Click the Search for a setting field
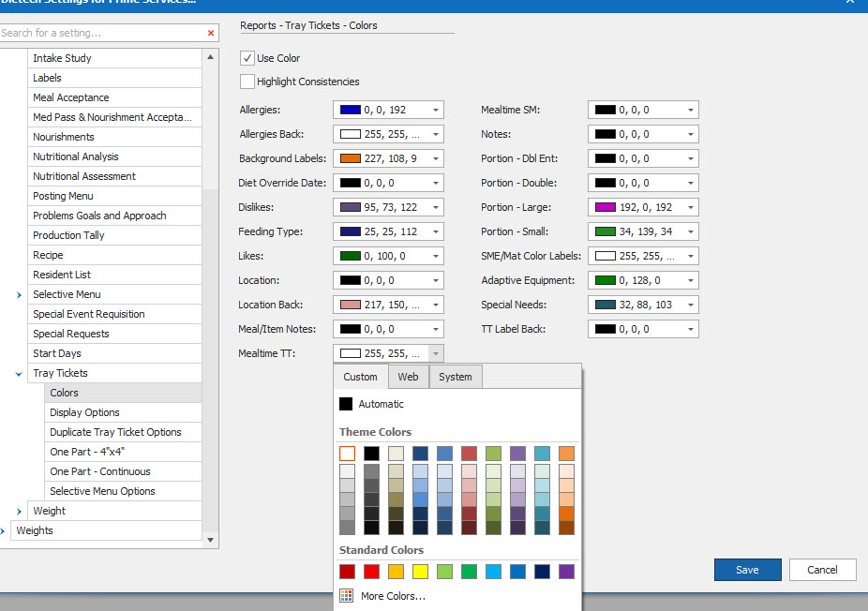This screenshot has height=611, width=868. coord(102,33)
